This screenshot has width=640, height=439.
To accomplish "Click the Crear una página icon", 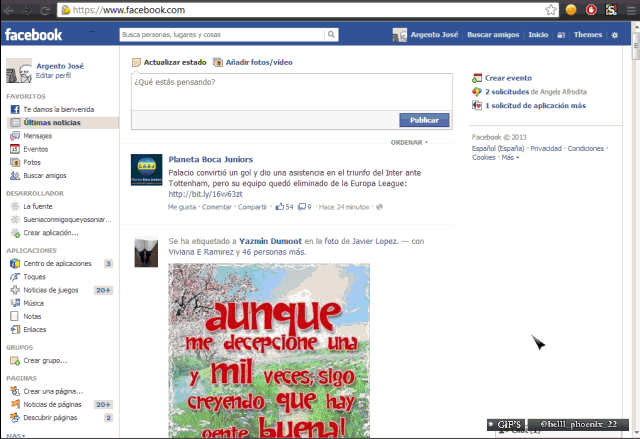I will [15, 391].
